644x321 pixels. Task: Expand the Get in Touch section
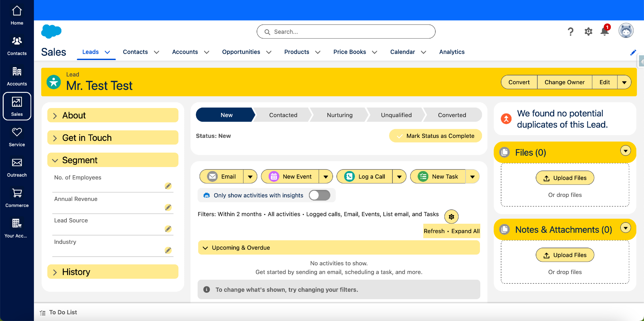(x=113, y=138)
